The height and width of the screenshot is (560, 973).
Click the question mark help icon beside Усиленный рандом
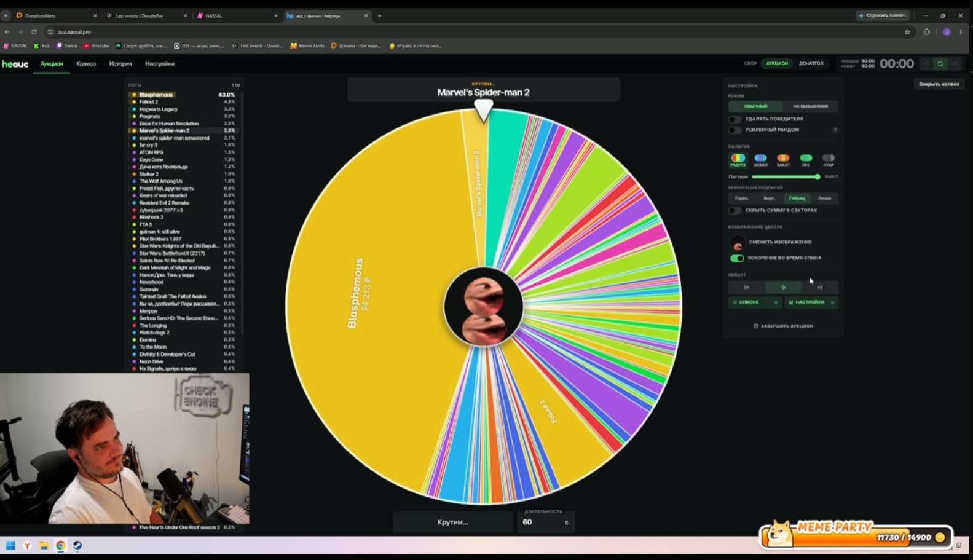835,130
